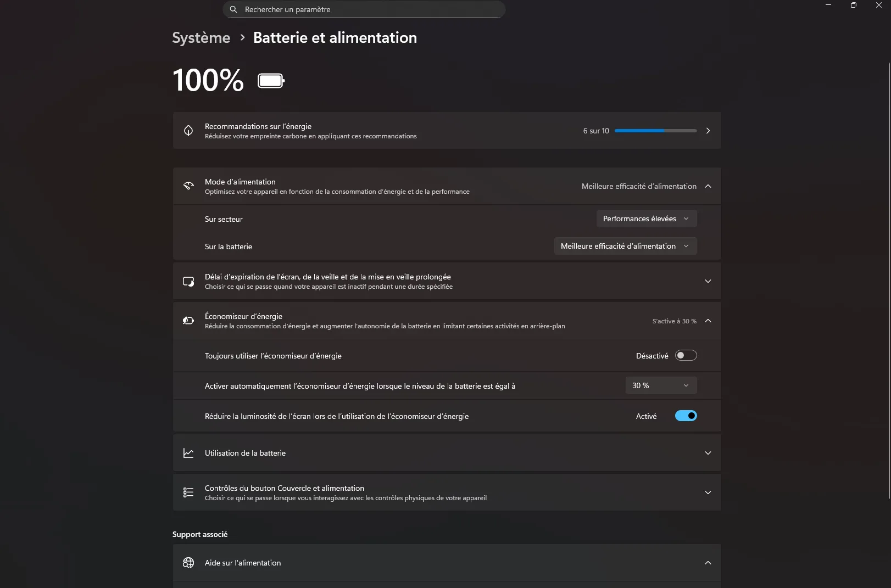The height and width of the screenshot is (588, 891).
Task: Disable the reduce screen brightness toggle
Action: [x=686, y=416]
